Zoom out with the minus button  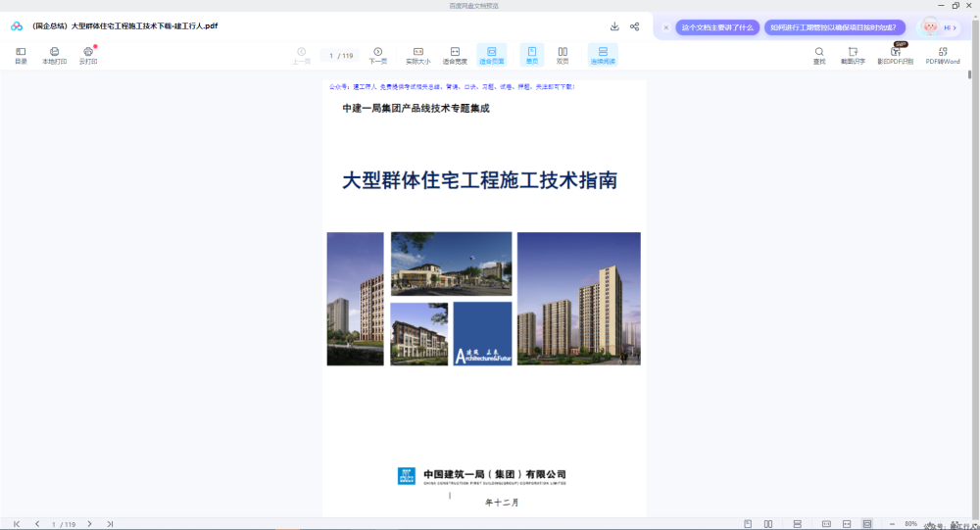[892, 524]
